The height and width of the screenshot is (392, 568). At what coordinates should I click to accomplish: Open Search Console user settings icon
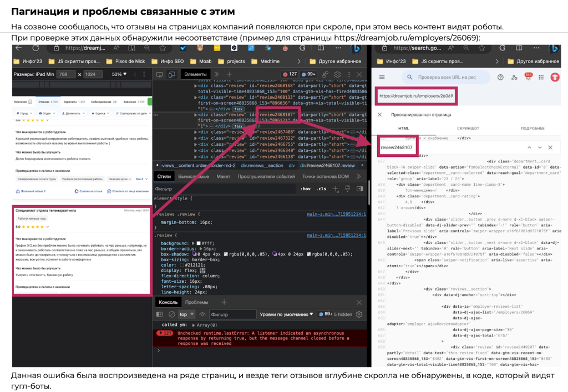(514, 77)
